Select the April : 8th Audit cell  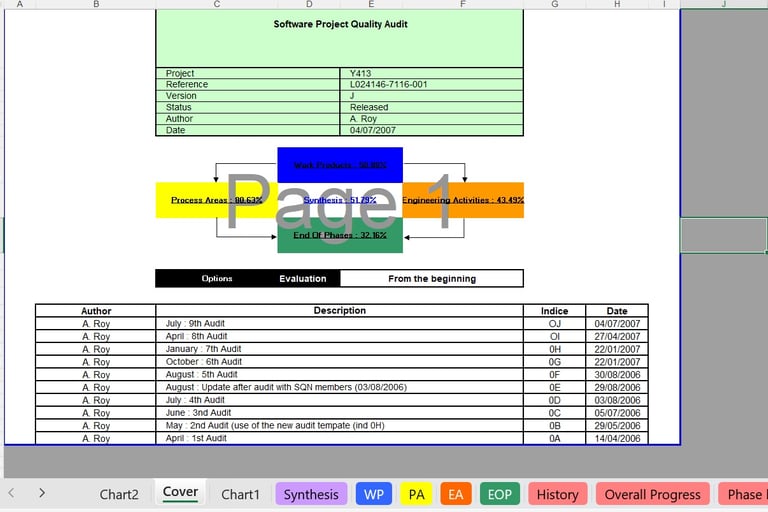[x=339, y=336]
